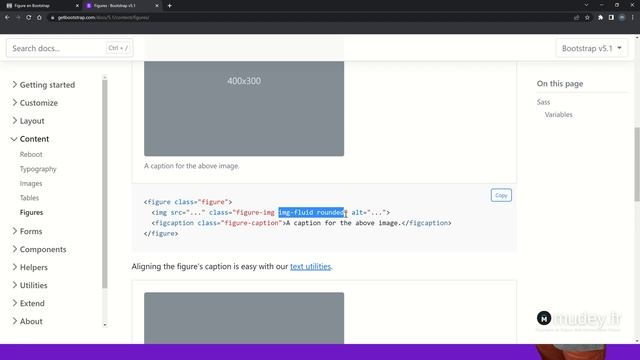Open the tab search dropdown arrow
The width and height of the screenshot is (640, 360).
[586, 5]
